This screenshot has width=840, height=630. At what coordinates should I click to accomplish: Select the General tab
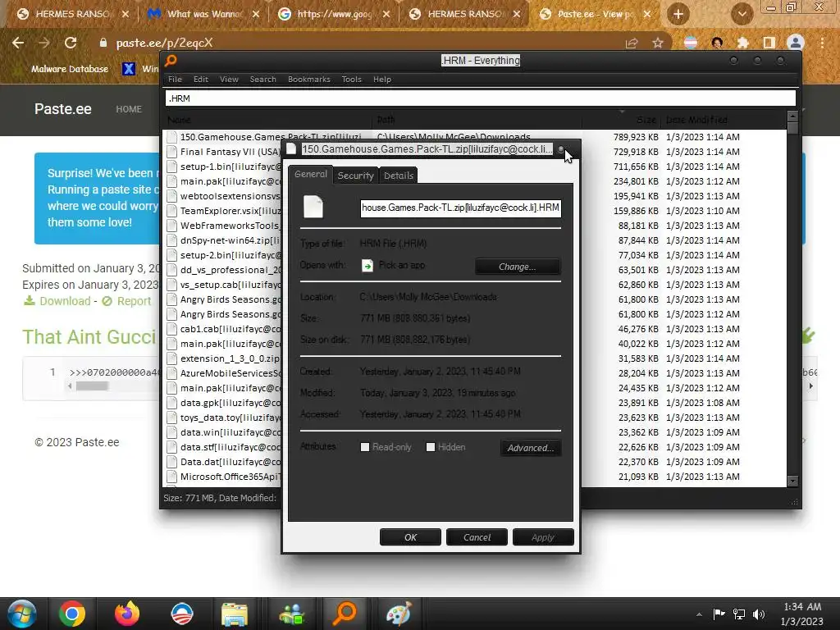tap(311, 174)
